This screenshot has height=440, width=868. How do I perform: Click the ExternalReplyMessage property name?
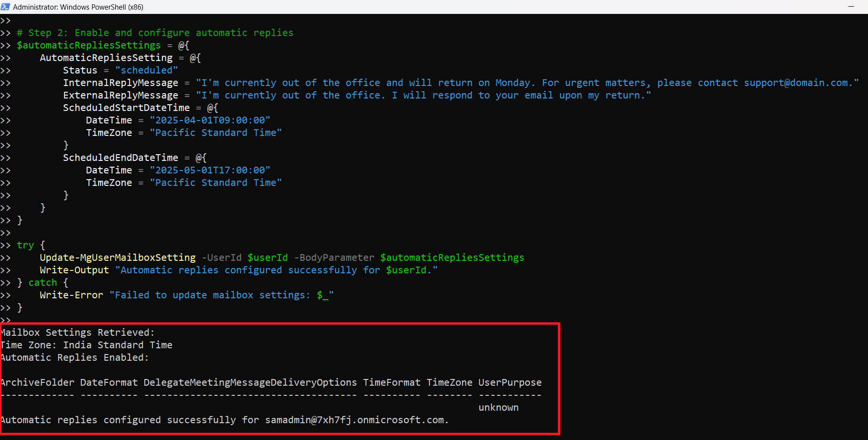pyautogui.click(x=120, y=95)
